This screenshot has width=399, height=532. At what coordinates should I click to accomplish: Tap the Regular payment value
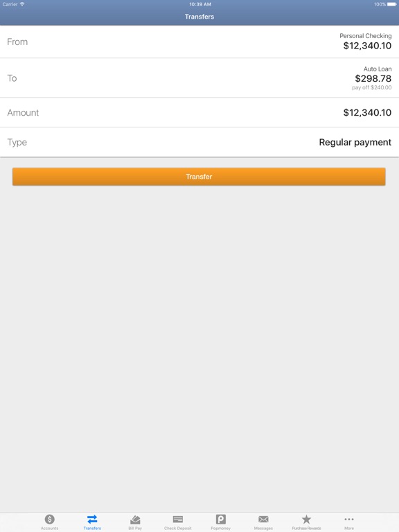pos(355,142)
